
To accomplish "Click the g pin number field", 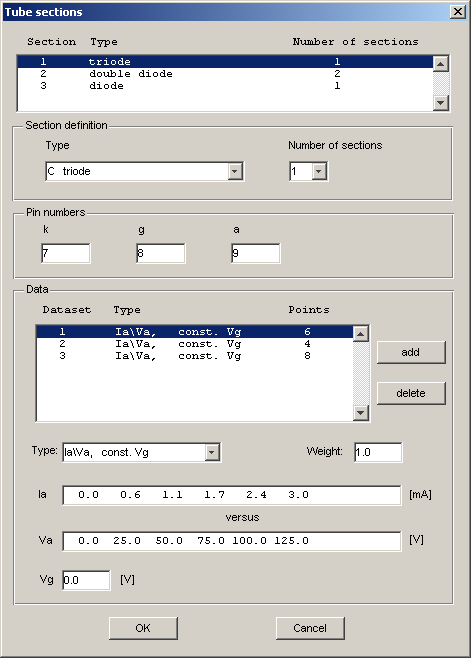I will point(161,253).
